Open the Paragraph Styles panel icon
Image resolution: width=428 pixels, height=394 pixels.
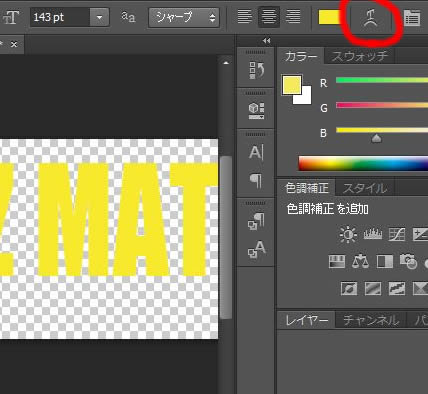tap(256, 221)
